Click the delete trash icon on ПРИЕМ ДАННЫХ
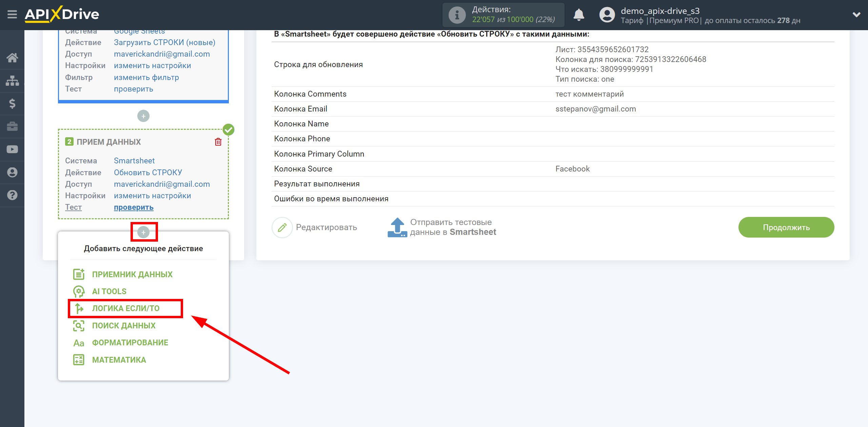The height and width of the screenshot is (427, 868). pos(218,142)
